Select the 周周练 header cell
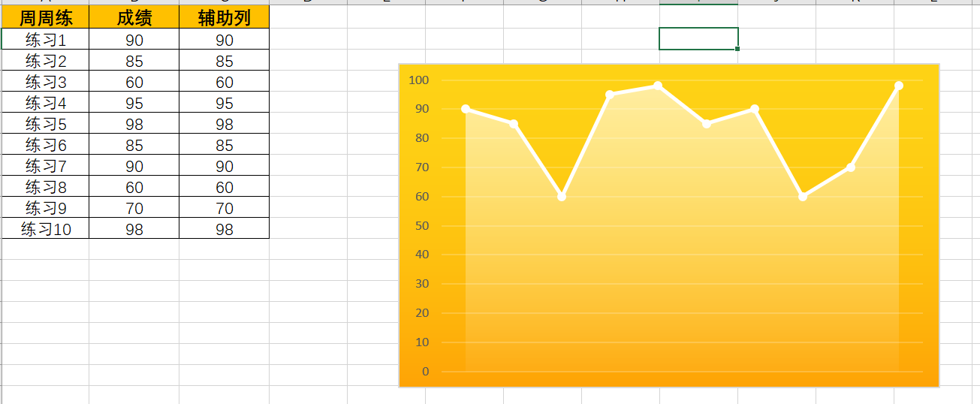The height and width of the screenshot is (404, 980). coord(45,17)
